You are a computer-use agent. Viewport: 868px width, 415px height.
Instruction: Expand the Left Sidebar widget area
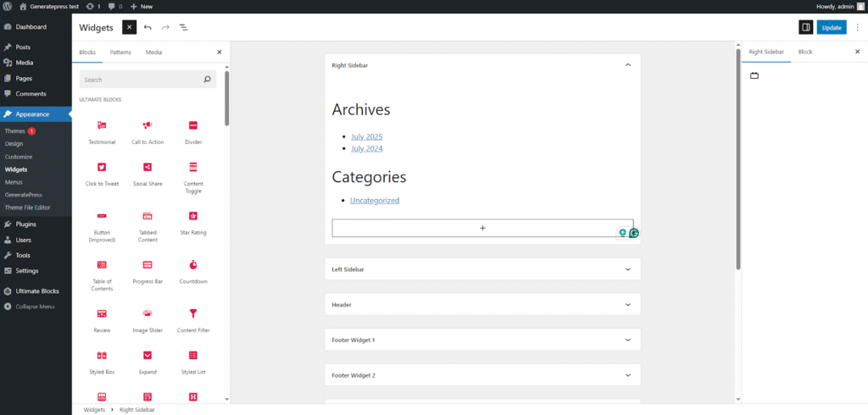click(627, 269)
